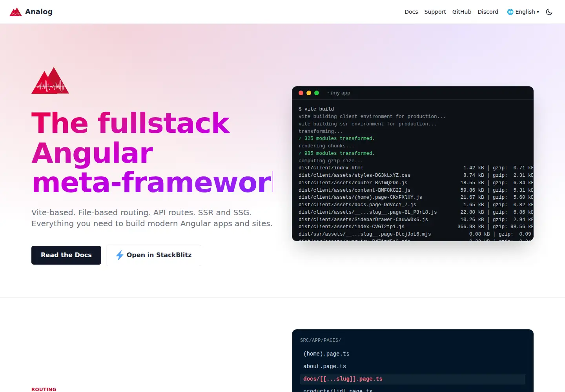Click the Analog logo in the navbar

click(x=31, y=12)
